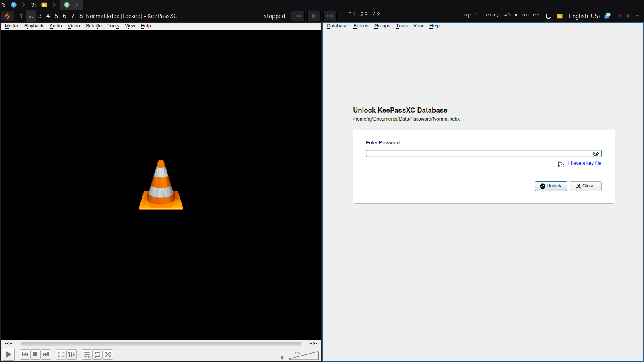Click the top bar previous track button
The image size is (644, 362).
[x=298, y=16]
